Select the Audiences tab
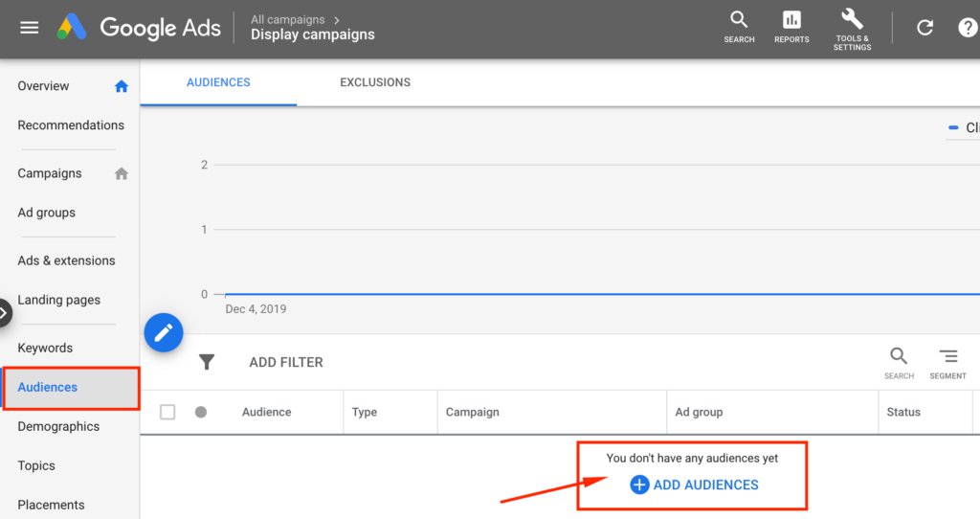The height and width of the screenshot is (519, 980). (218, 82)
